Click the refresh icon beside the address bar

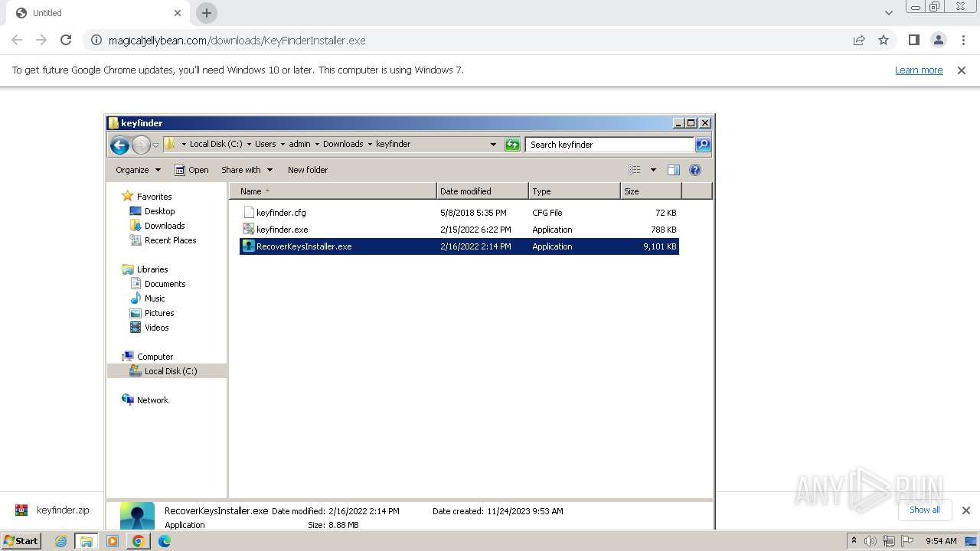[x=513, y=145]
